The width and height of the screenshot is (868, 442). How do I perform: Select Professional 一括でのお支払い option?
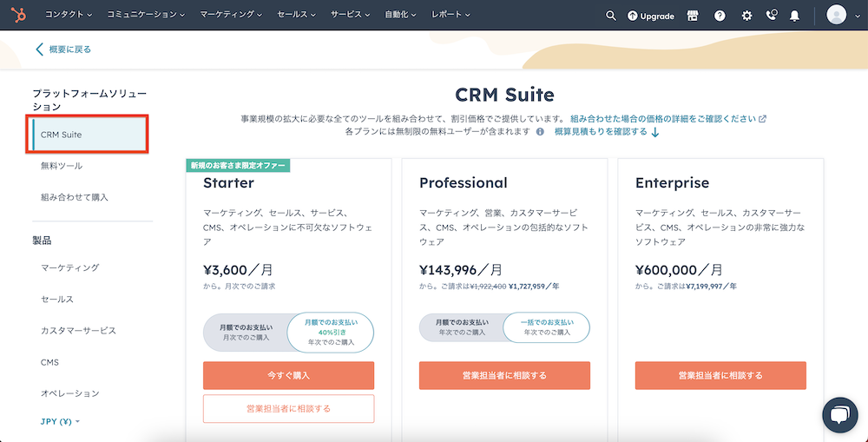point(547,327)
